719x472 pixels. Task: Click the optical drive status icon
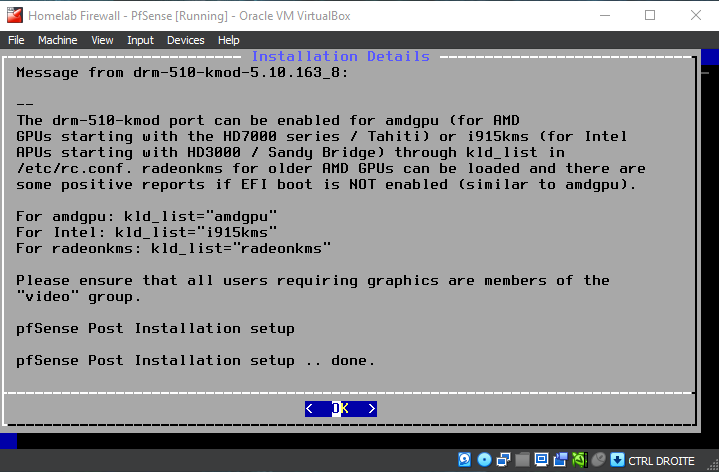point(484,459)
